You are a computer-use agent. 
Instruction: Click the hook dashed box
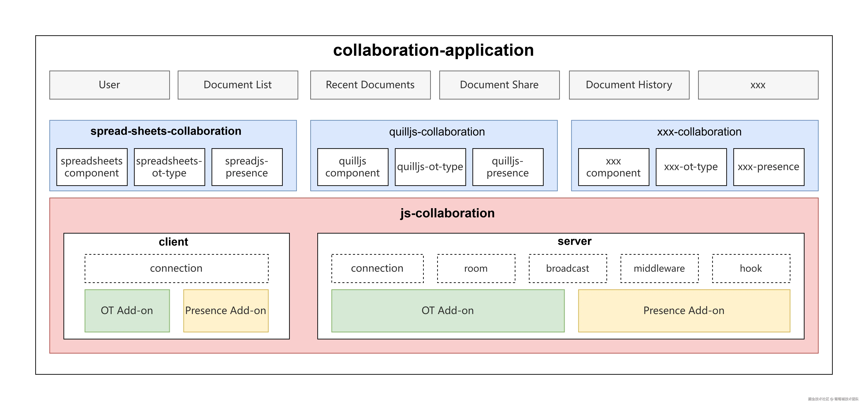(751, 268)
